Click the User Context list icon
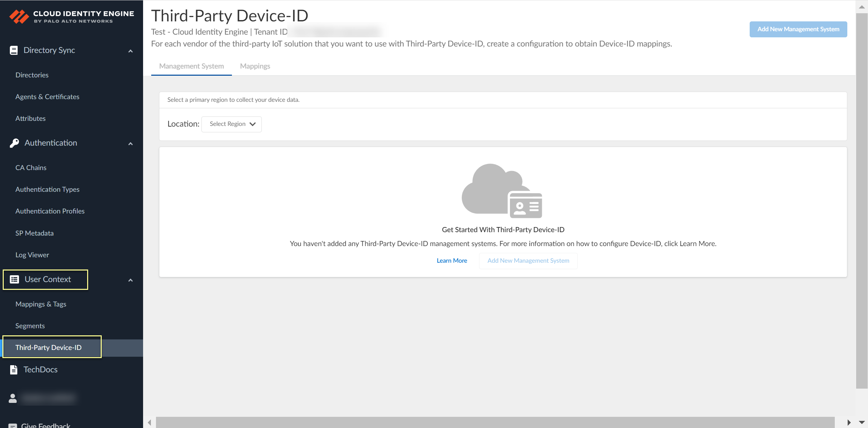This screenshot has width=868, height=428. (14, 279)
